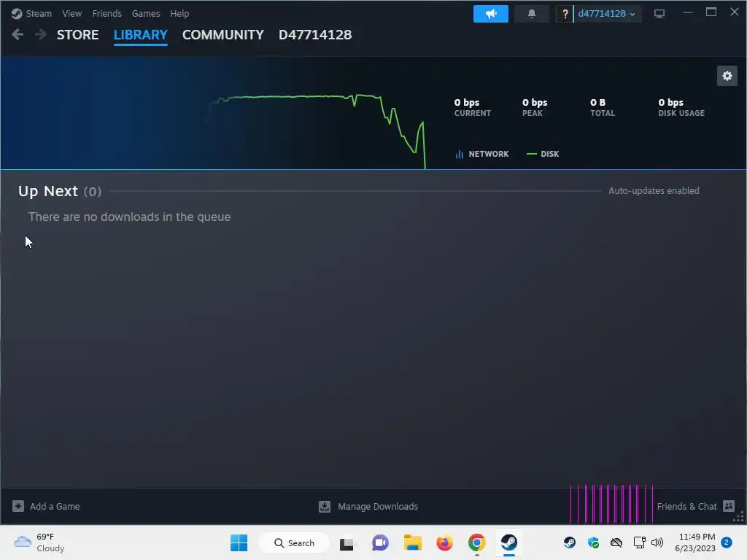Open the Friends menu
The image size is (747, 560).
107,13
